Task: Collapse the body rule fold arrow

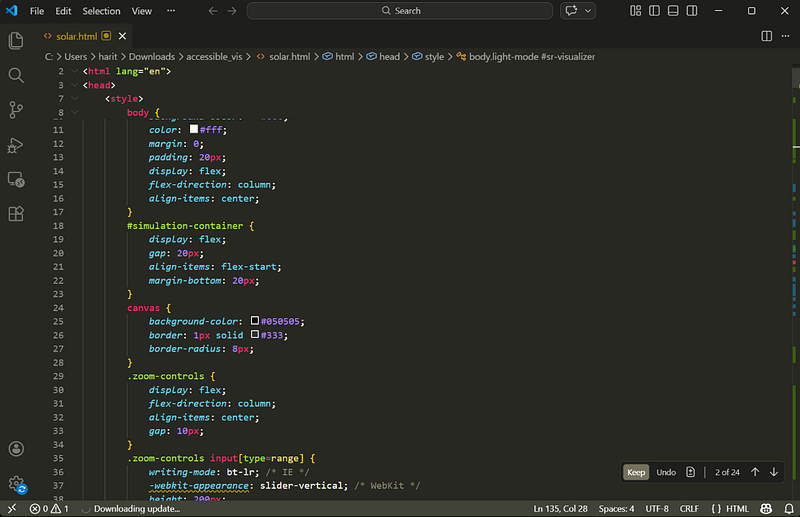Action: pos(74,112)
